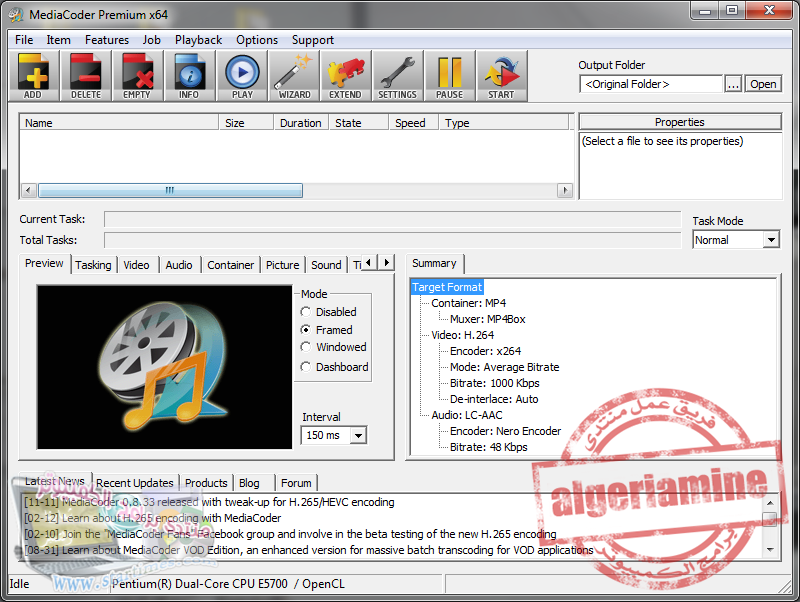Open the Support menu

[313, 40]
